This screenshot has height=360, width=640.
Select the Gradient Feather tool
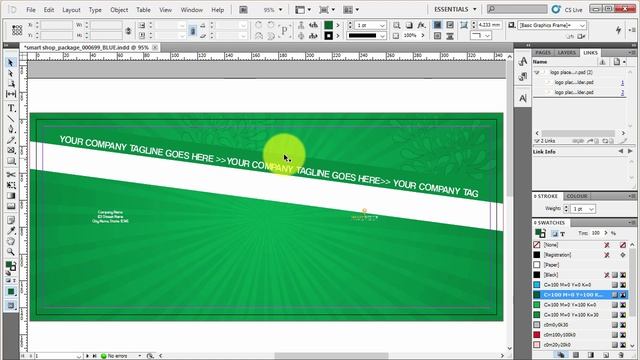[x=11, y=206]
